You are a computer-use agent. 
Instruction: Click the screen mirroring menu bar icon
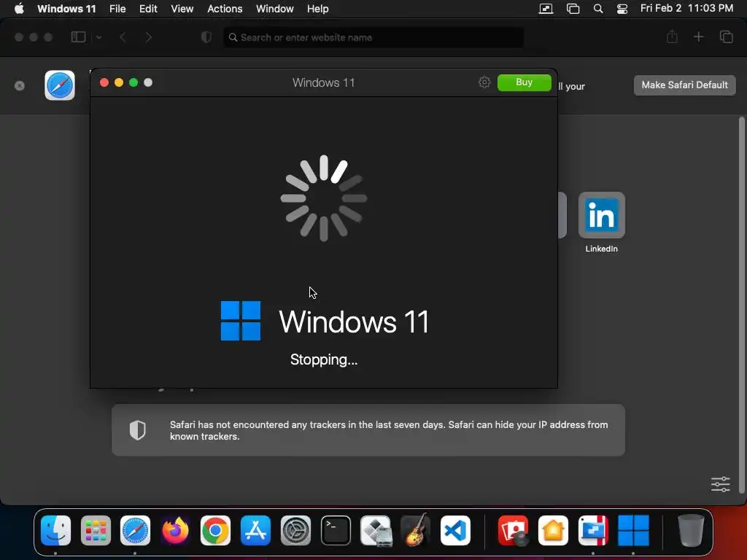tap(546, 9)
